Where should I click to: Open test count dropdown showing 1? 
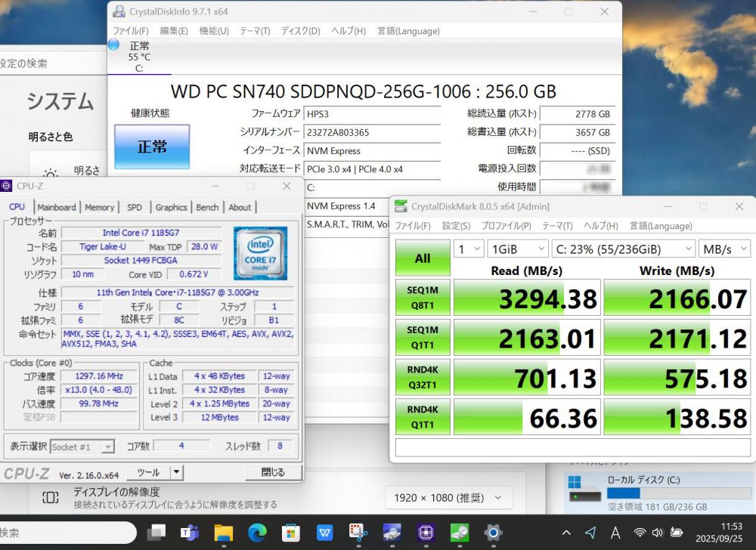[x=469, y=249]
